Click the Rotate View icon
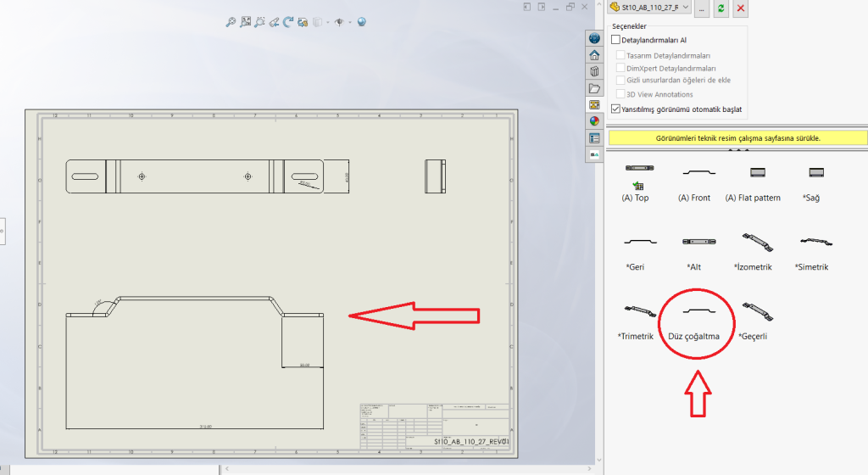Image resolution: width=868 pixels, height=475 pixels. click(288, 22)
